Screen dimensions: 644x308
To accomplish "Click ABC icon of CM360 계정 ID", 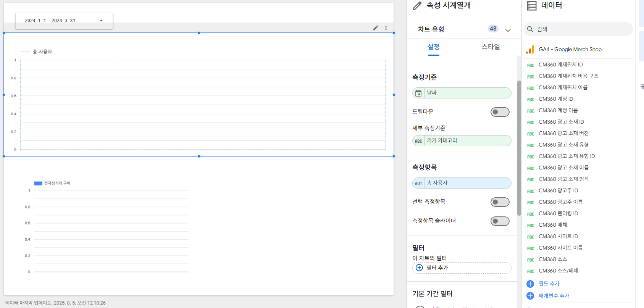I will [x=531, y=100].
